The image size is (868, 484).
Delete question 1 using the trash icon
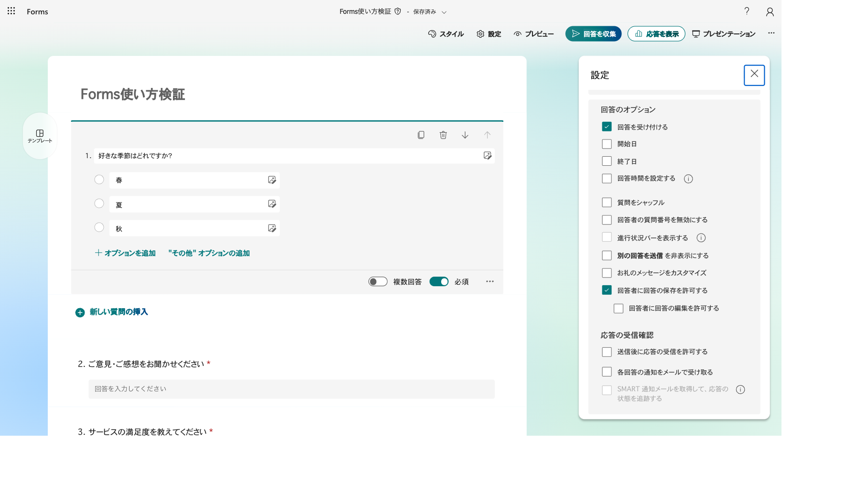pyautogui.click(x=443, y=135)
